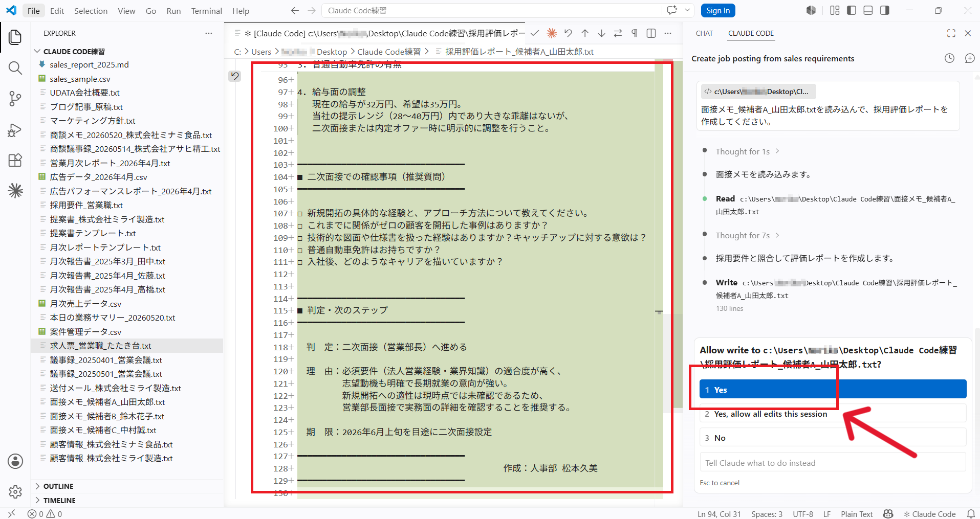Click the 'Tell Claude what to do instead' field
The height and width of the screenshot is (519, 980).
pos(833,463)
